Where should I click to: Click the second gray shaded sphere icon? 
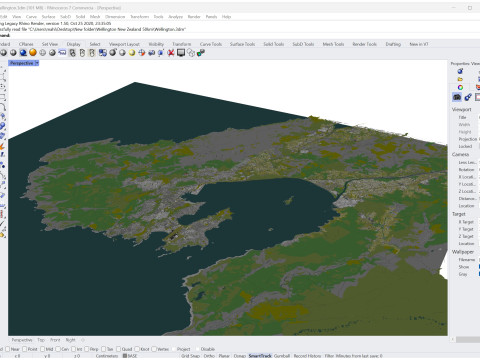[13, 53]
